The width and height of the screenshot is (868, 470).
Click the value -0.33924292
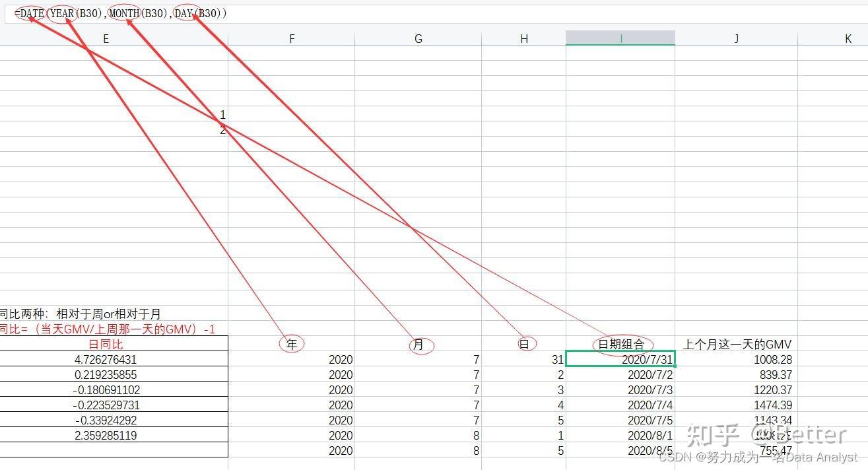(x=106, y=420)
